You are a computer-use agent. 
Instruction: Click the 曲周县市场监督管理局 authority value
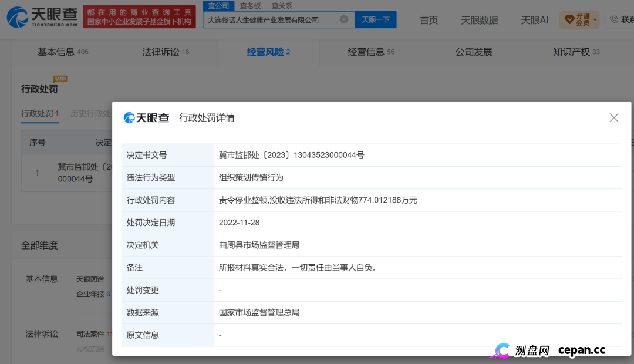(x=259, y=245)
